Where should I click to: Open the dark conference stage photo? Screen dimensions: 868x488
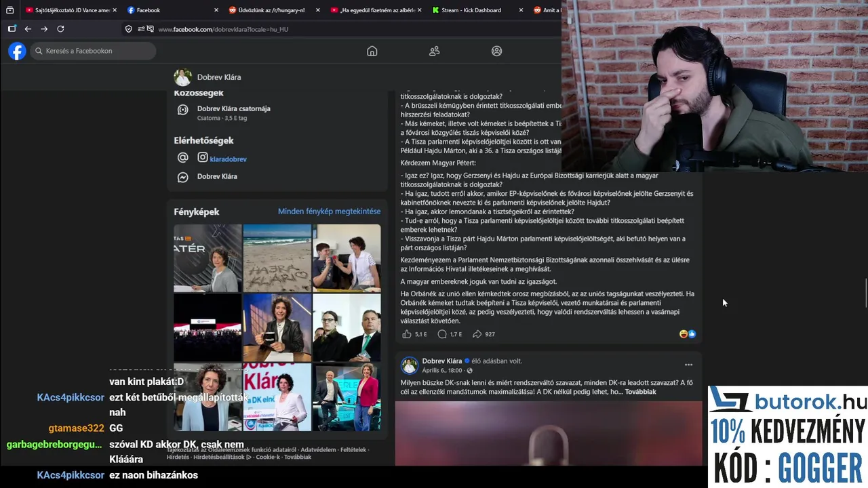pos(208,327)
